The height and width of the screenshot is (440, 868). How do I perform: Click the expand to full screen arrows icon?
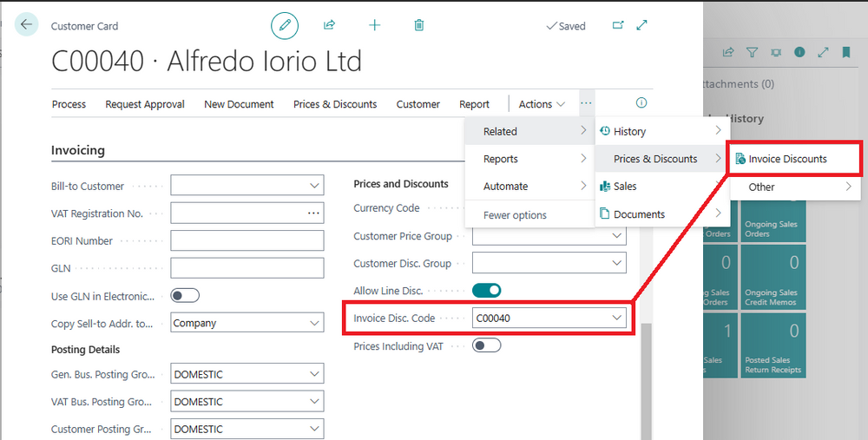[641, 25]
